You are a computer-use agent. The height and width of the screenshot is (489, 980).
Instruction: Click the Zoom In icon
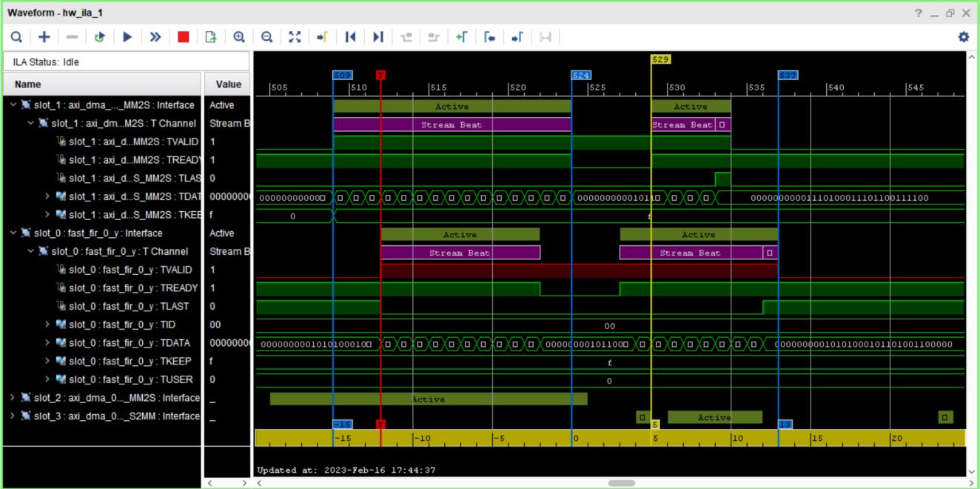click(239, 36)
